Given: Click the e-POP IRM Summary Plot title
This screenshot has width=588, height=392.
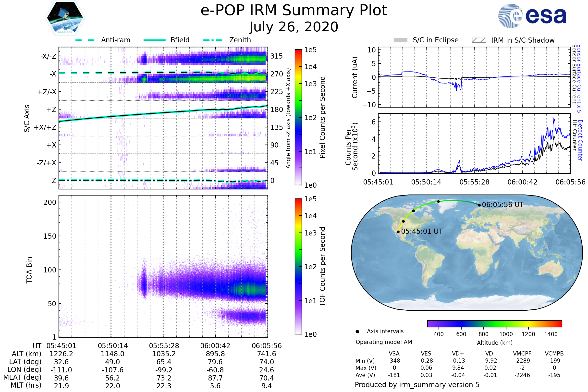Looking at the screenshot, I should (x=294, y=11).
